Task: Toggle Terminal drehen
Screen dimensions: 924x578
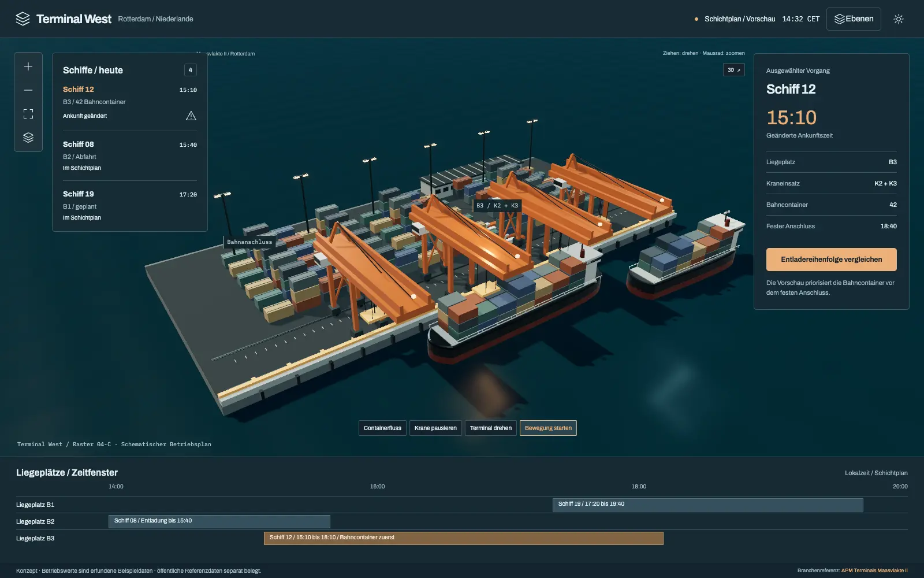Action: click(491, 428)
